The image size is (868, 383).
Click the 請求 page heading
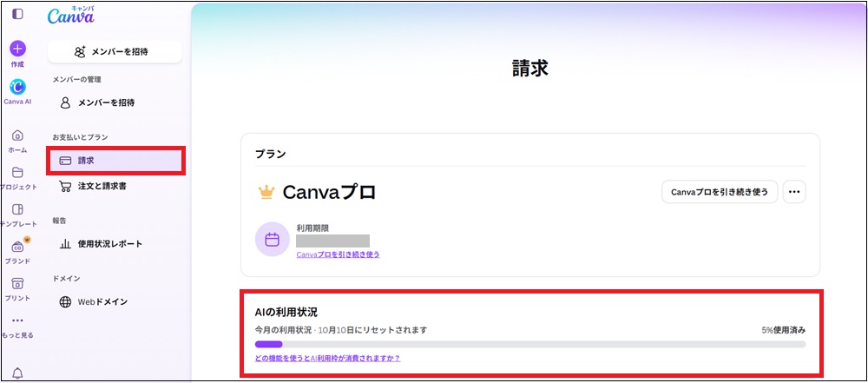click(530, 68)
